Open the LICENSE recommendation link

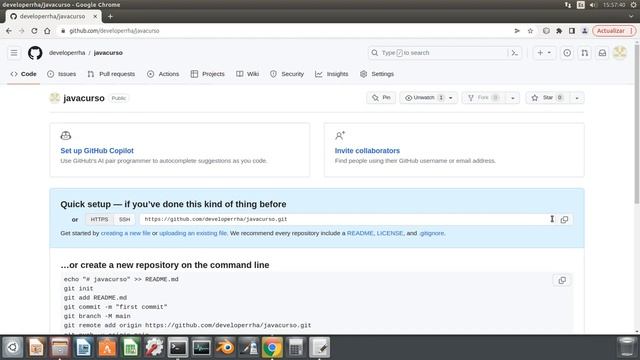pyautogui.click(x=390, y=233)
